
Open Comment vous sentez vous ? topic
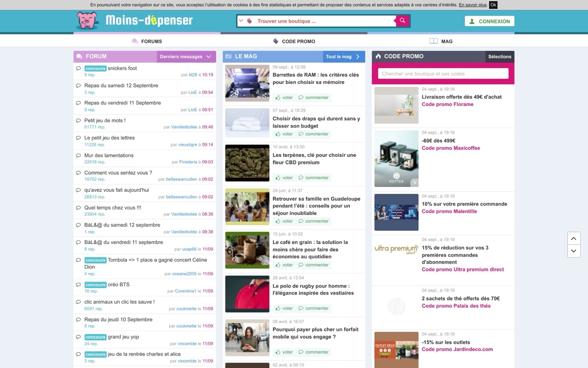pos(118,173)
